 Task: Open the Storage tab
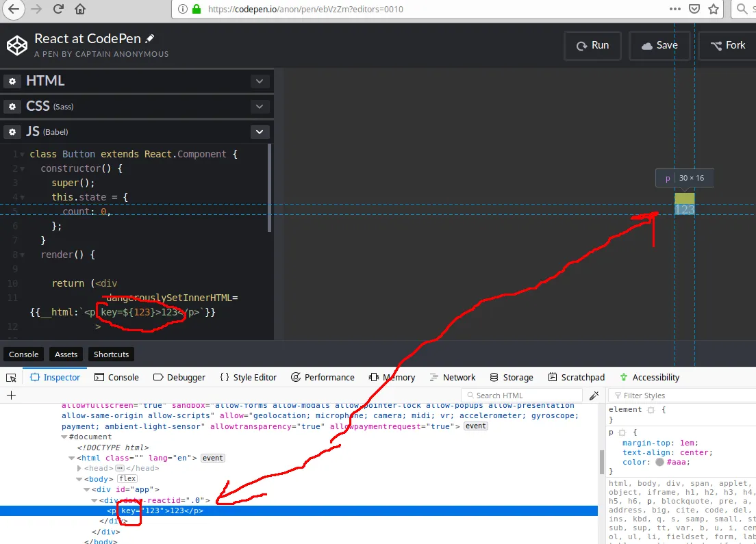512,377
